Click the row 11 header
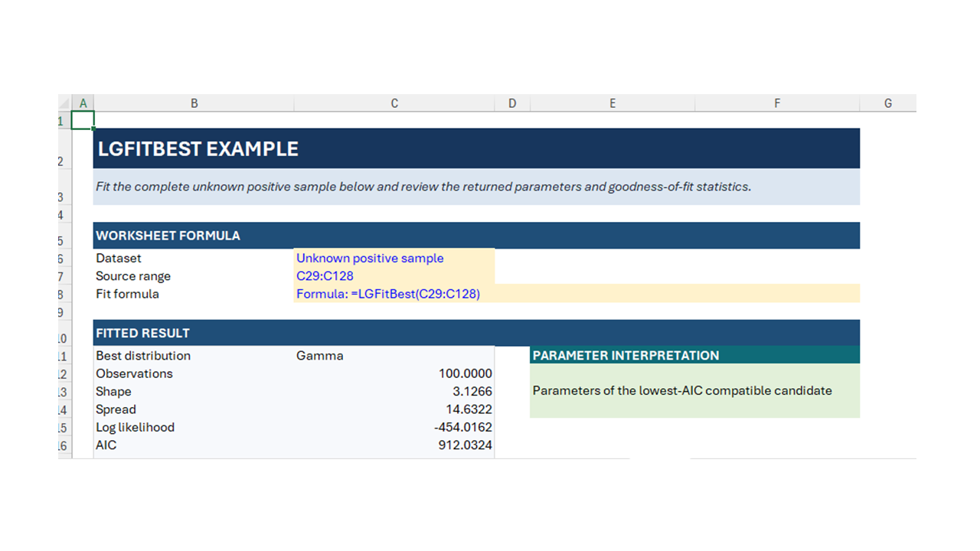 click(64, 356)
